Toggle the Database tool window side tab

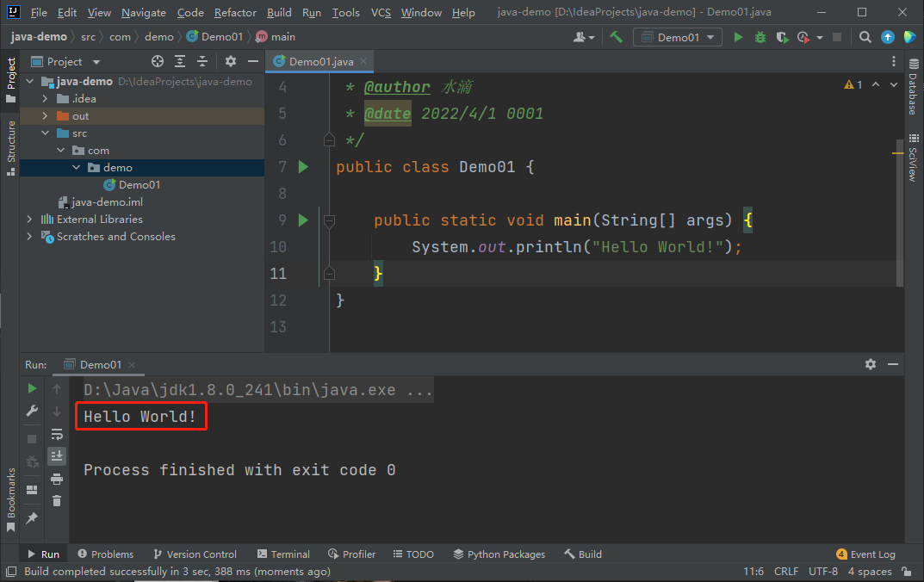pyautogui.click(x=914, y=87)
